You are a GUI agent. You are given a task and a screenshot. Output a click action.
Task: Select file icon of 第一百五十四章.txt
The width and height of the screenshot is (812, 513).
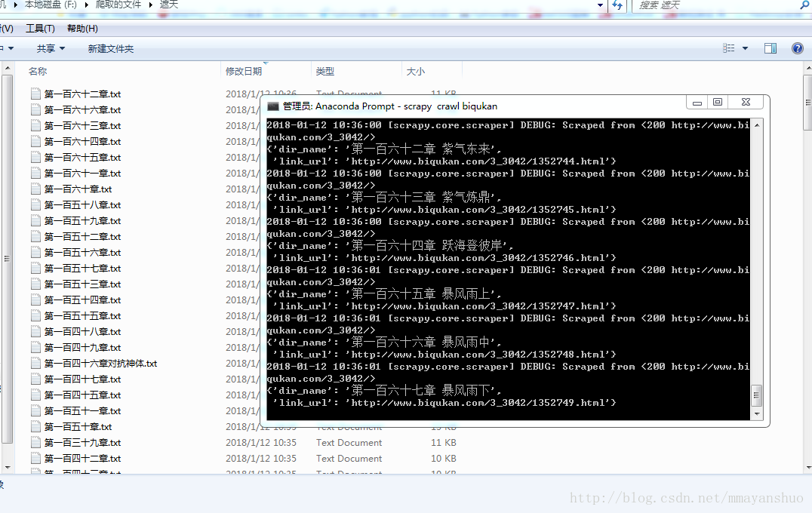pos(35,300)
